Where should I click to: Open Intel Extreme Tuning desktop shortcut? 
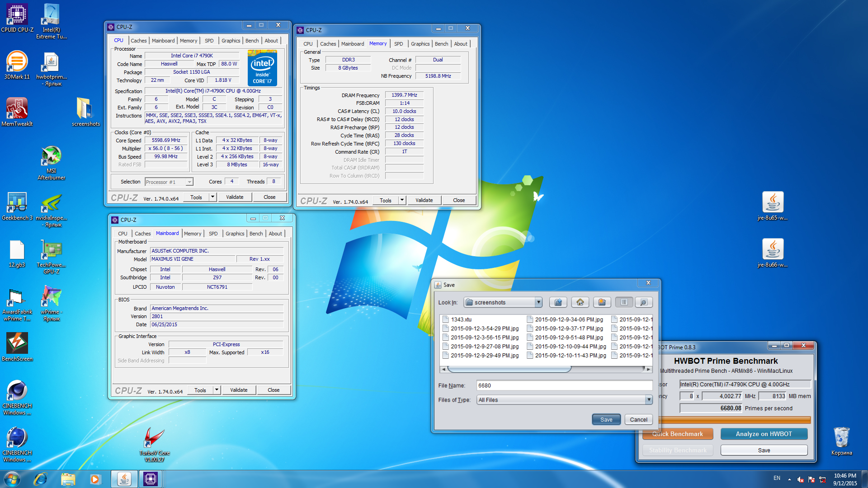tap(52, 21)
